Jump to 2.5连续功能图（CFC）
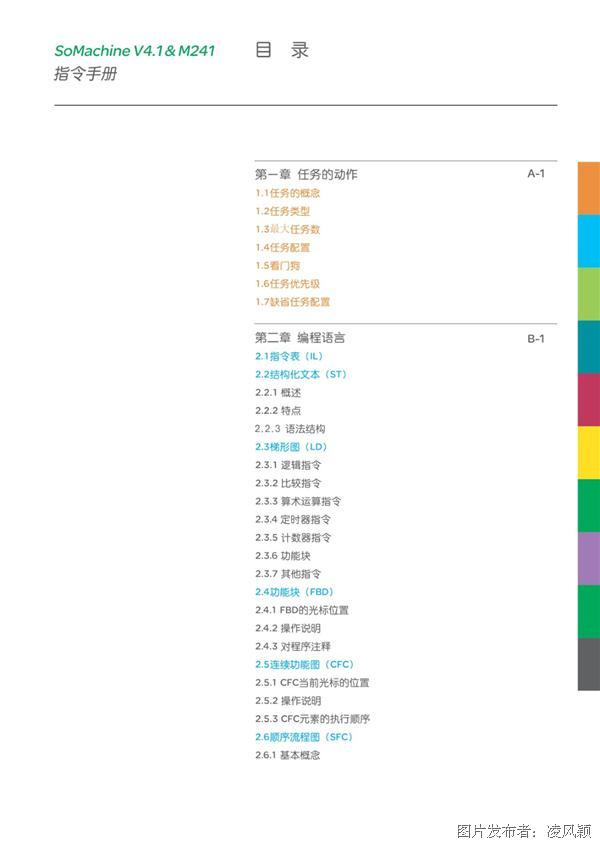Screen dimensions: 600x848 (304, 665)
